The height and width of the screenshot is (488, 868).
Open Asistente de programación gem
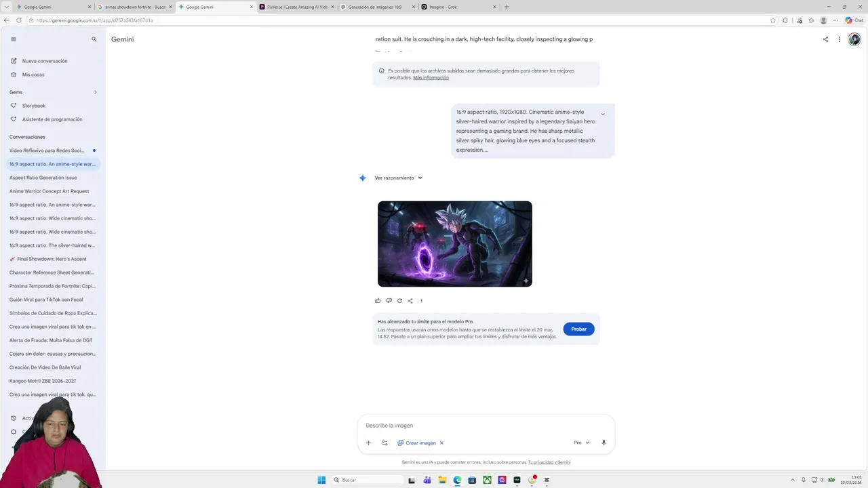[x=52, y=119]
